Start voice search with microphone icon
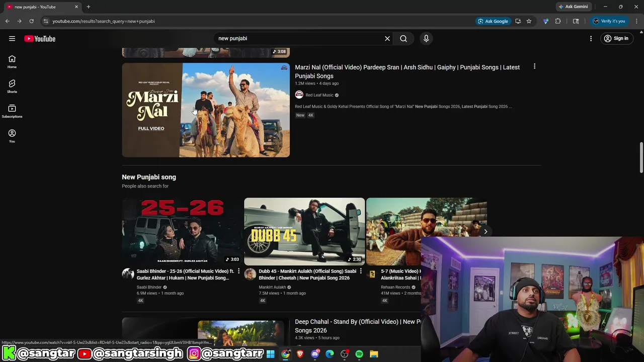 (426, 38)
